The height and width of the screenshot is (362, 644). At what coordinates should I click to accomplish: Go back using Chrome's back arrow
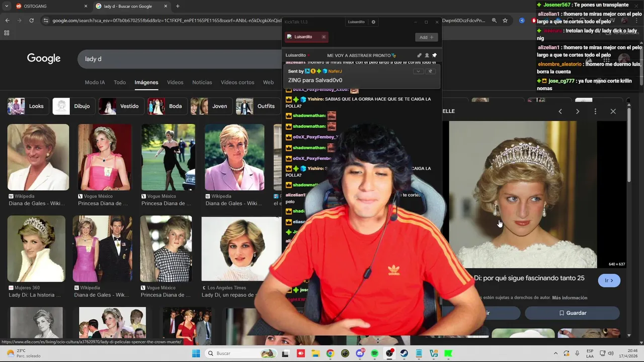tap(7, 21)
